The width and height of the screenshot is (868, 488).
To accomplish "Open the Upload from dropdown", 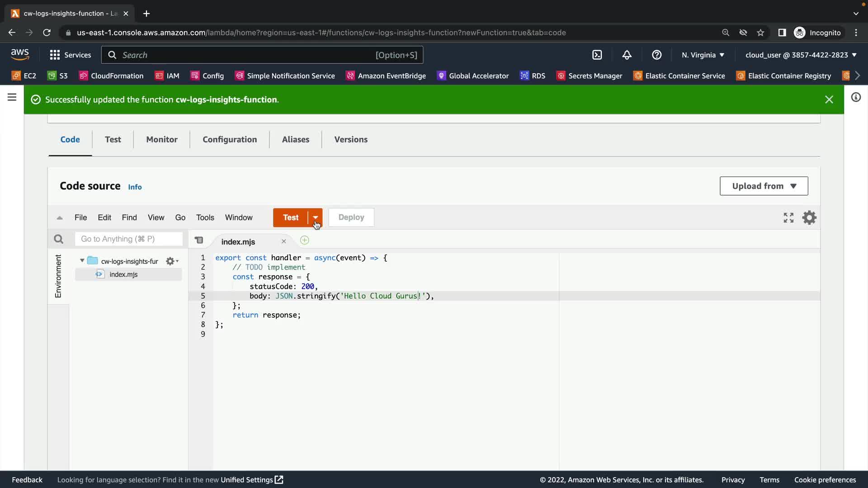I will (x=764, y=186).
